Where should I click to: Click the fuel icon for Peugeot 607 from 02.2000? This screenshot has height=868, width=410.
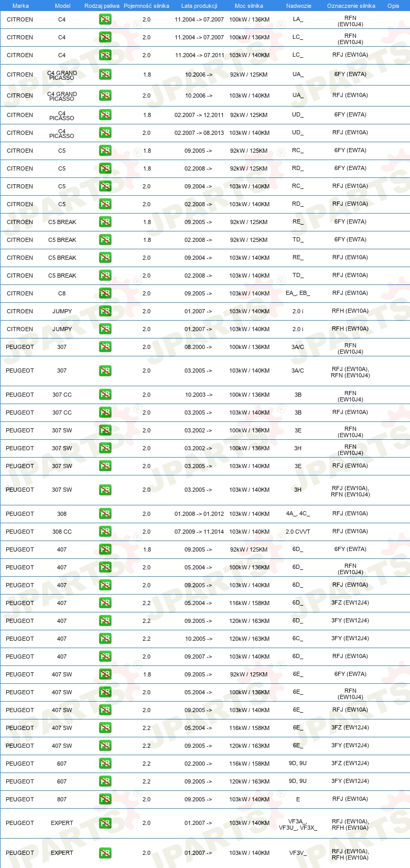click(x=105, y=764)
